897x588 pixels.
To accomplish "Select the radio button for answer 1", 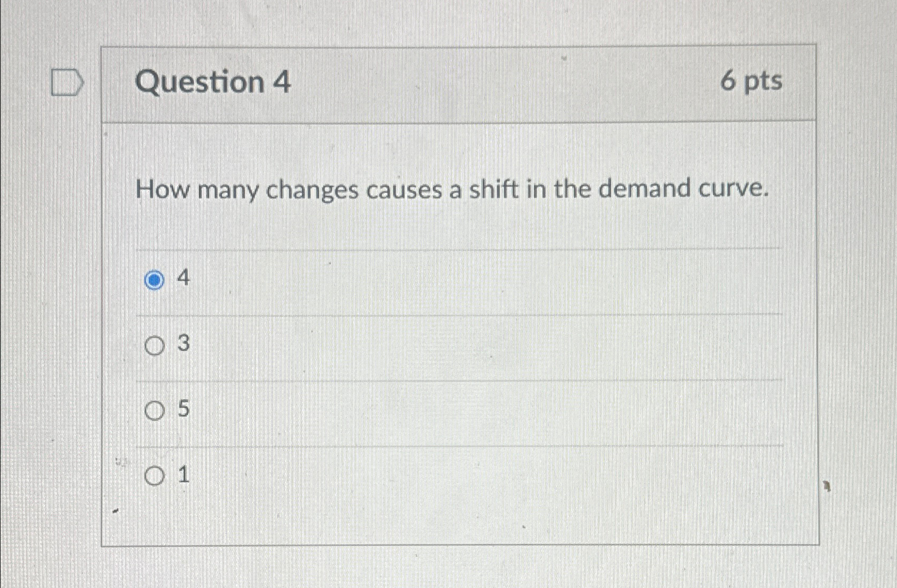I will 155,475.
